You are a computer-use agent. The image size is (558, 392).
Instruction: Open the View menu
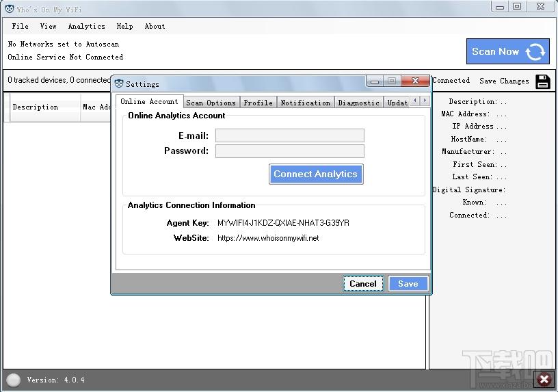click(x=48, y=26)
